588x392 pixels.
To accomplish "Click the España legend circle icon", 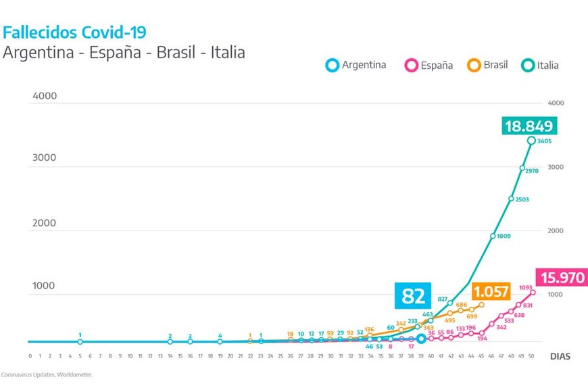I will pyautogui.click(x=410, y=65).
